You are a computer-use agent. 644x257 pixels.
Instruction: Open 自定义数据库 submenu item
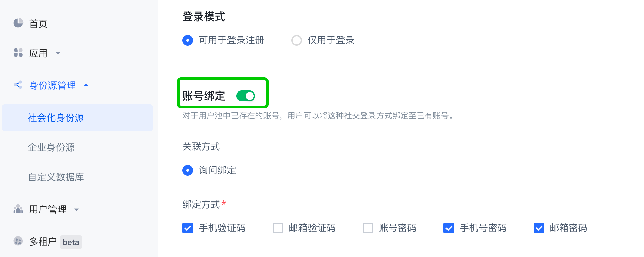click(56, 177)
